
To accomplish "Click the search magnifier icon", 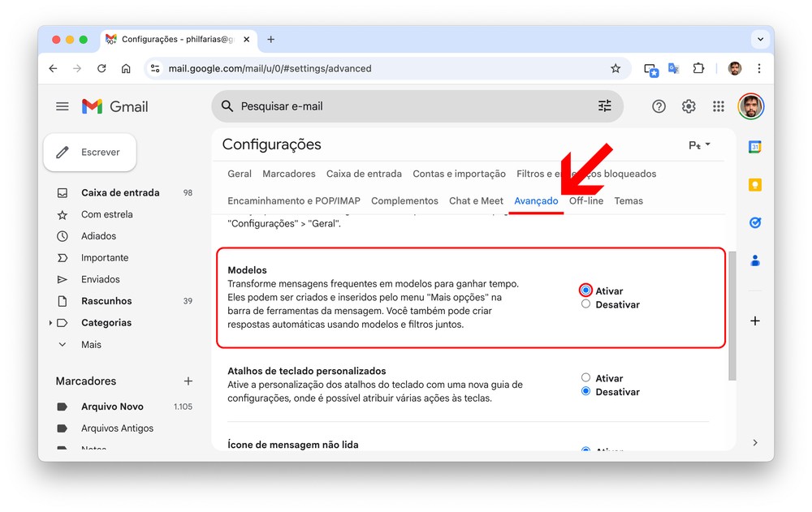I will coord(227,106).
